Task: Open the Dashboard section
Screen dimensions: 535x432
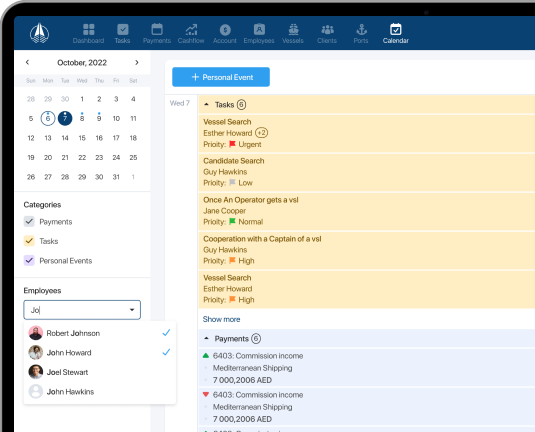Action: pos(88,33)
